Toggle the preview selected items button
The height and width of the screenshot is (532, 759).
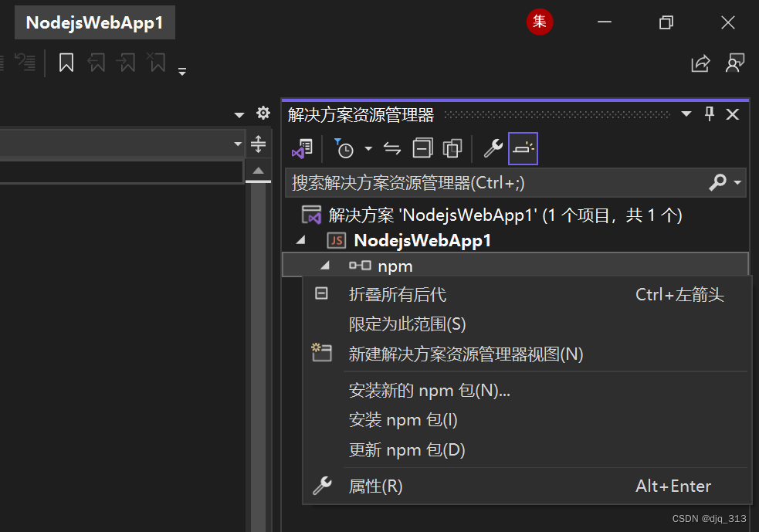(x=523, y=148)
